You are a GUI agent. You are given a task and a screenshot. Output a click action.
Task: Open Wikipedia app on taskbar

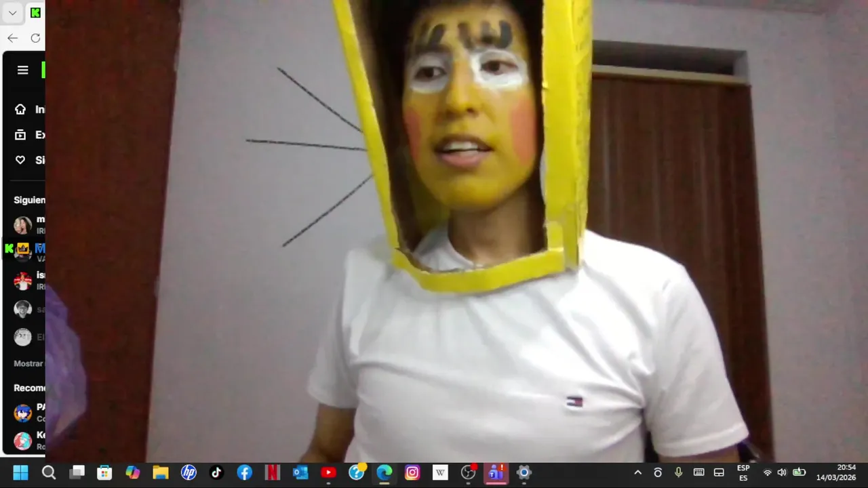[x=440, y=472]
